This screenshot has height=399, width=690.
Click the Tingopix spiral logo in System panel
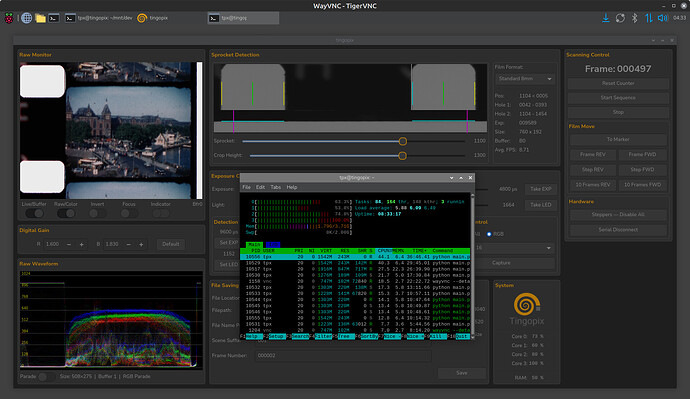click(x=526, y=304)
